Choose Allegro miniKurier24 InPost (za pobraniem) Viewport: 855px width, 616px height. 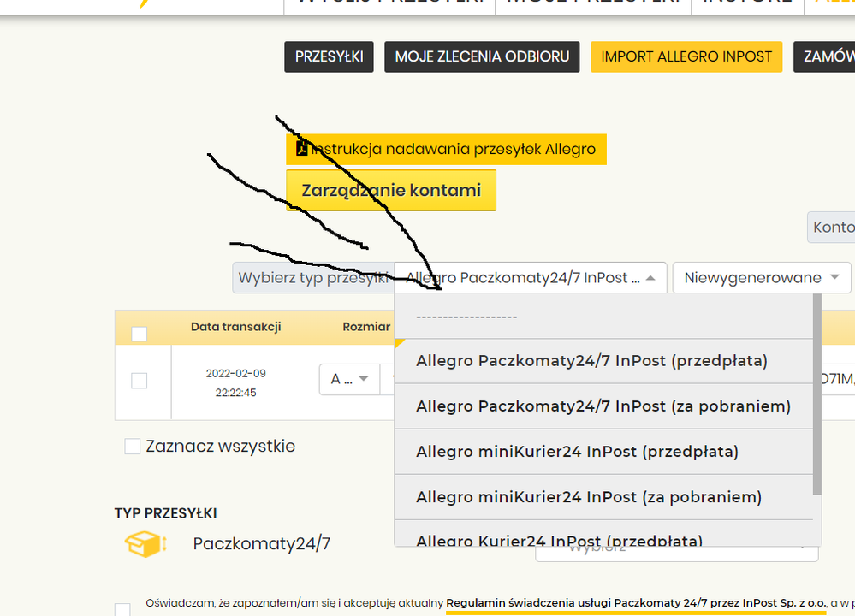[603, 496]
